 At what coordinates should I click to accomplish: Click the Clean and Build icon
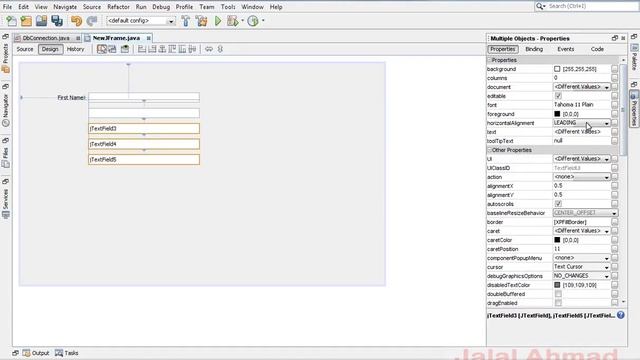point(201,21)
